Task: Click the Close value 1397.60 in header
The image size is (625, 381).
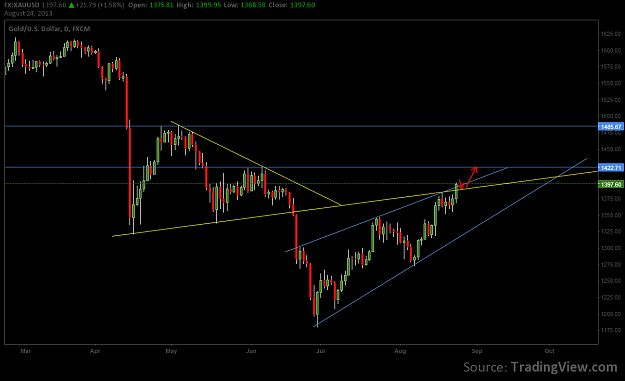Action: click(303, 5)
